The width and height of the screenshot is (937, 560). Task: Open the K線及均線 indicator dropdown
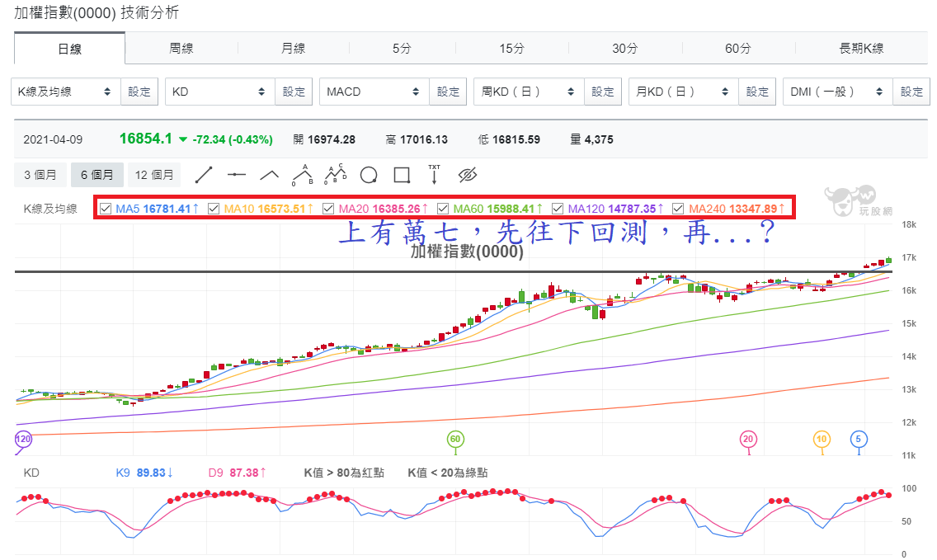[66, 92]
